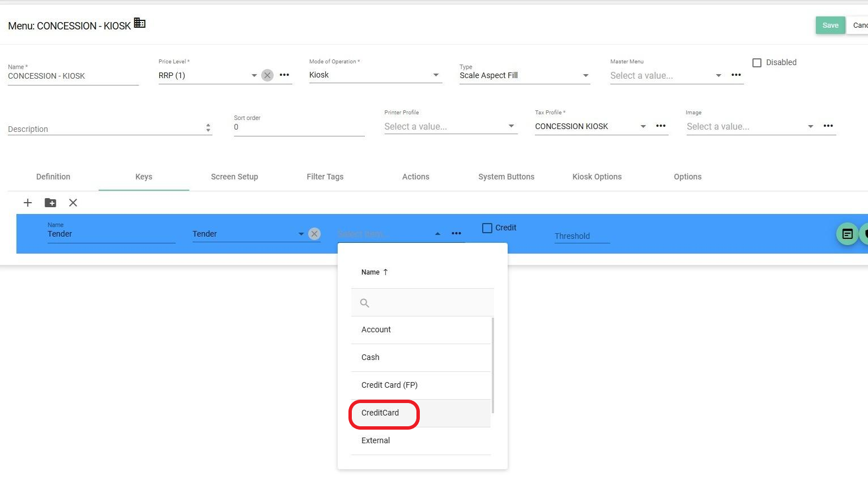868x484 pixels.
Task: Clear the Price Level RRP value
Action: (267, 75)
